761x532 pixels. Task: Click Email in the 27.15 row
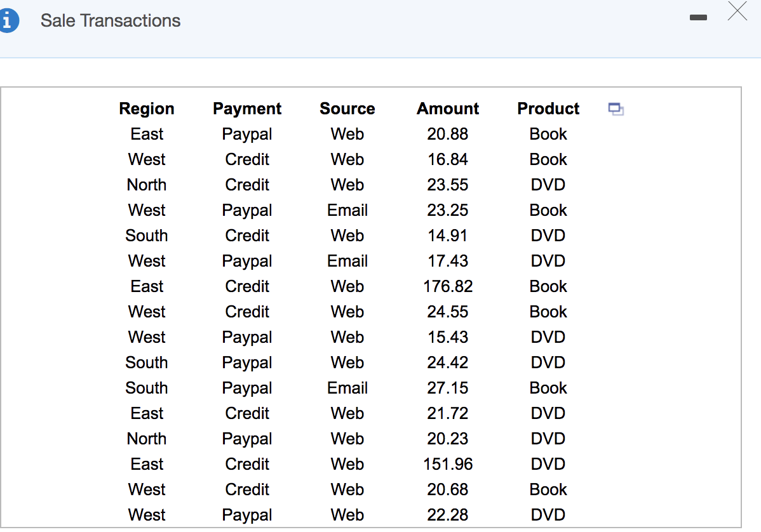[x=347, y=388]
